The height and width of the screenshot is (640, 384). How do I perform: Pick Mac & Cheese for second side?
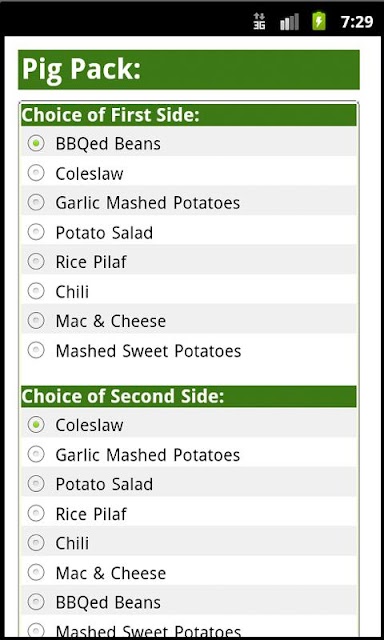tap(189, 573)
